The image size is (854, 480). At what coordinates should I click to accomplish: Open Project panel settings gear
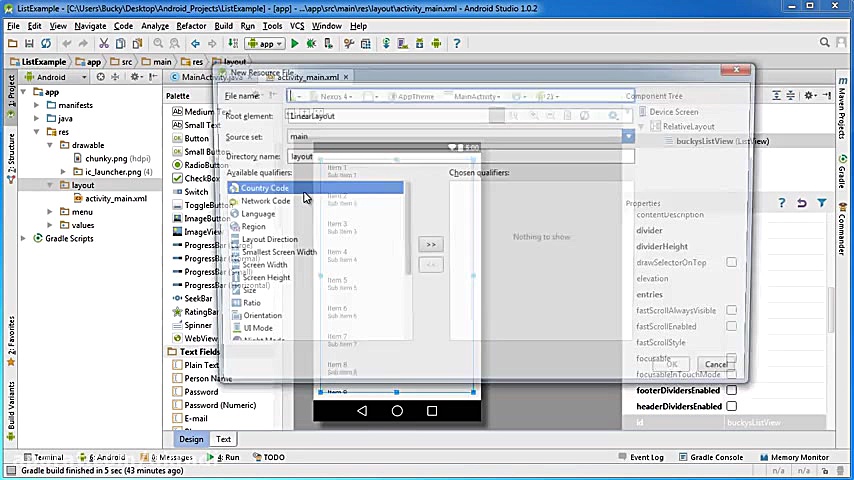click(x=135, y=77)
